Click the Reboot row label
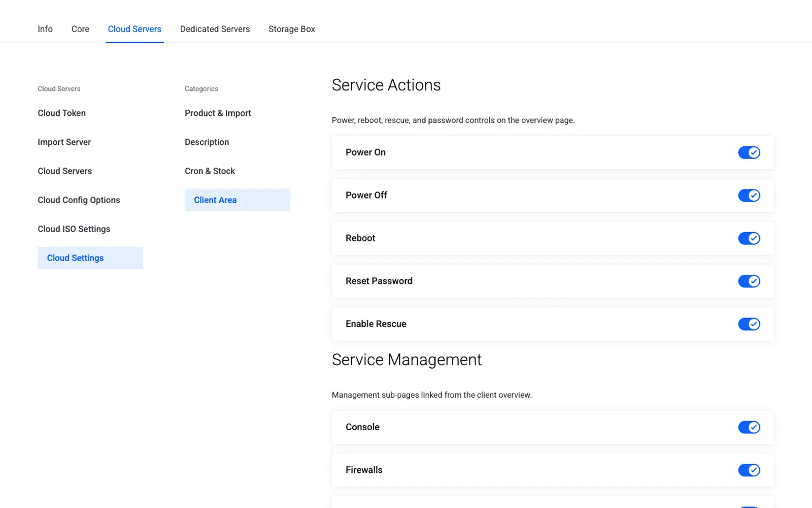The height and width of the screenshot is (508, 812). coord(360,238)
